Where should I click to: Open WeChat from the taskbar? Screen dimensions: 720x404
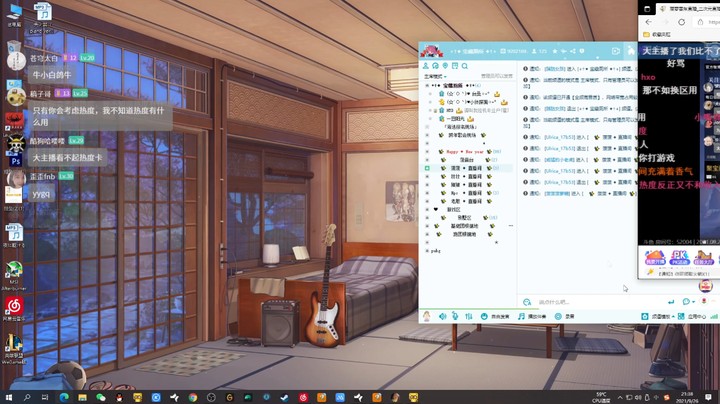click(101, 397)
